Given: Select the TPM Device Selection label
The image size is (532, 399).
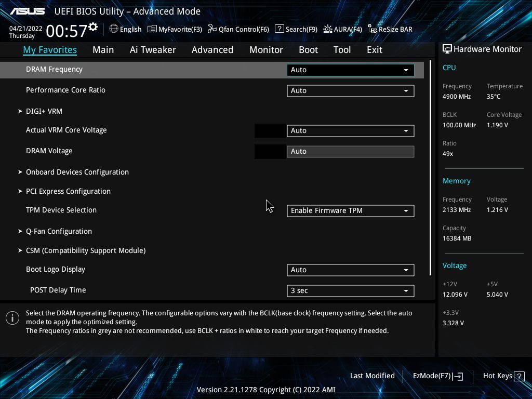Looking at the screenshot, I should coord(61,210).
